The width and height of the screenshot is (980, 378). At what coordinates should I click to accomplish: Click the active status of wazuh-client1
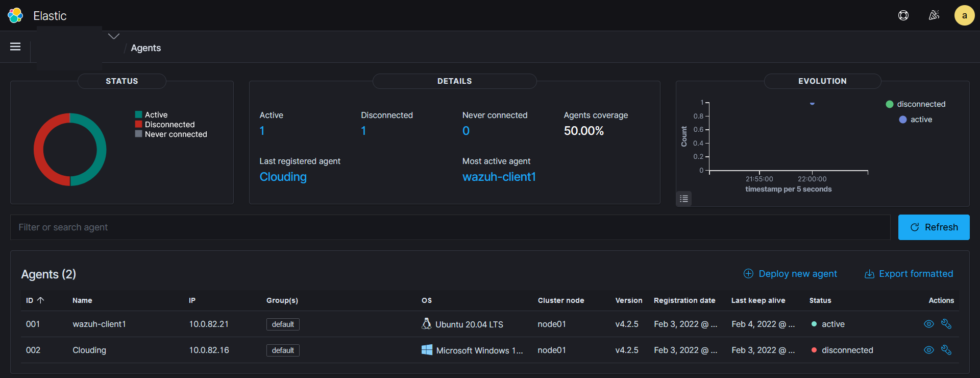[828, 324]
